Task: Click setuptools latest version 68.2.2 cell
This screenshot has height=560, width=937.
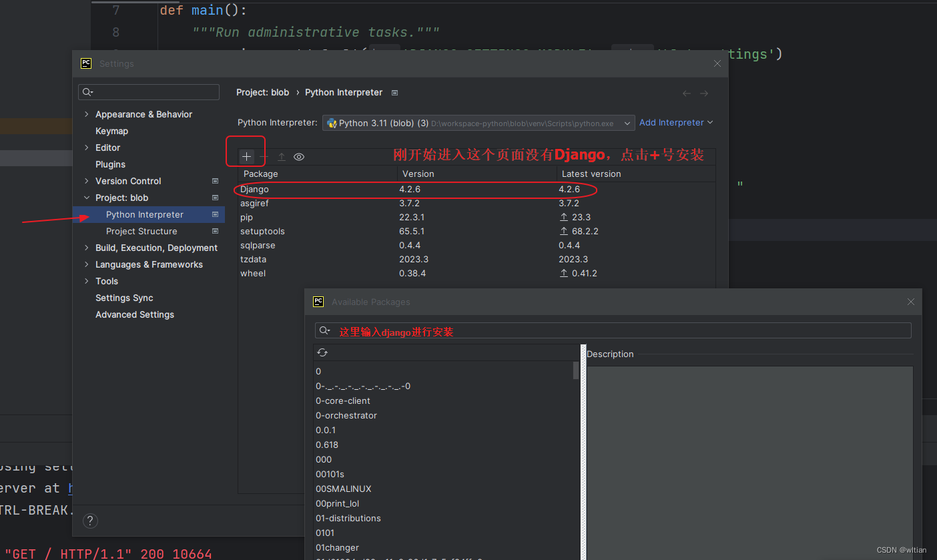Action: (x=579, y=232)
